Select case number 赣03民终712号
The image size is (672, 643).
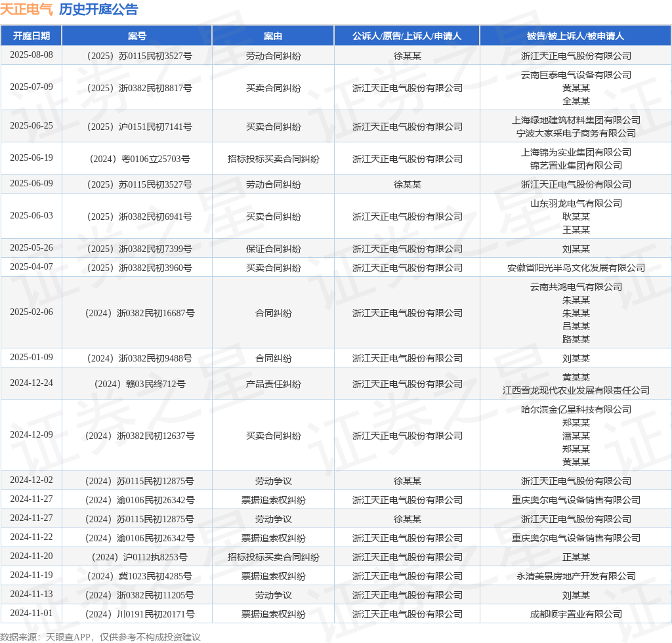tap(140, 384)
